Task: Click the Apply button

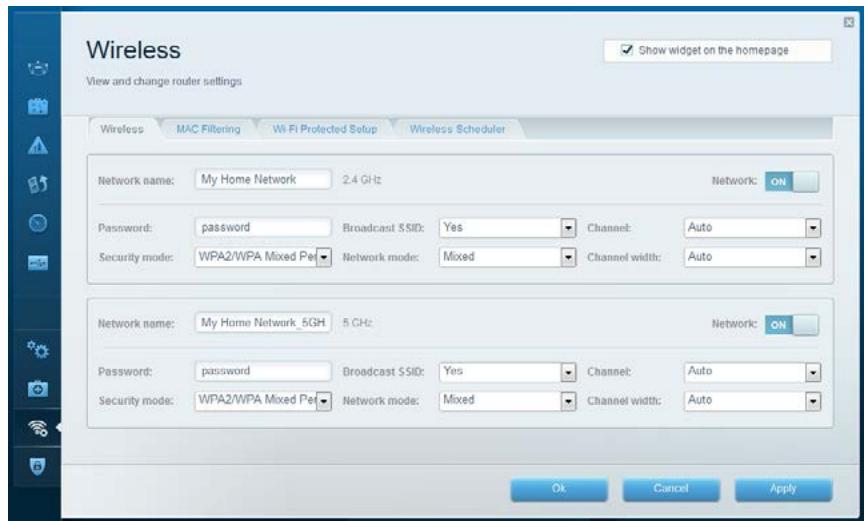Action: [x=783, y=489]
